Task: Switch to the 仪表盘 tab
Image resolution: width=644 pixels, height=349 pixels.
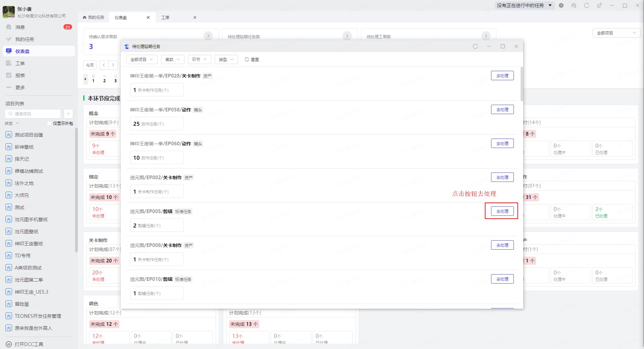Action: (132, 17)
